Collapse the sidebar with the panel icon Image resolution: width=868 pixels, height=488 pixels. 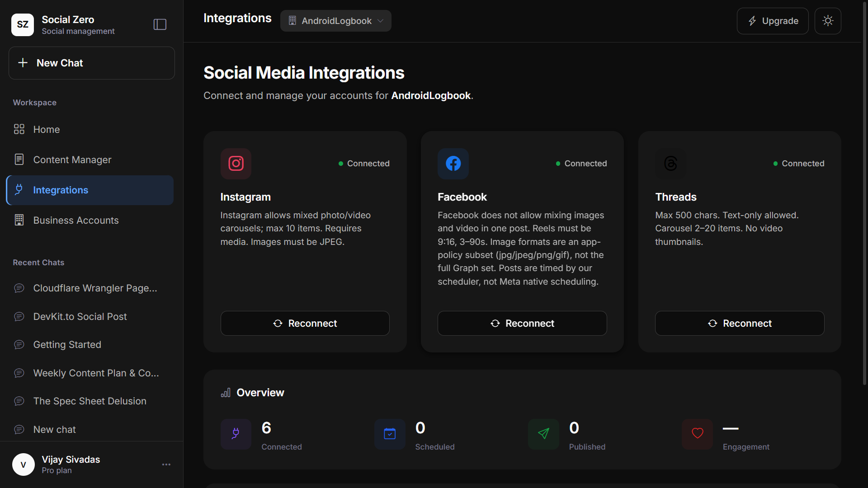(160, 24)
